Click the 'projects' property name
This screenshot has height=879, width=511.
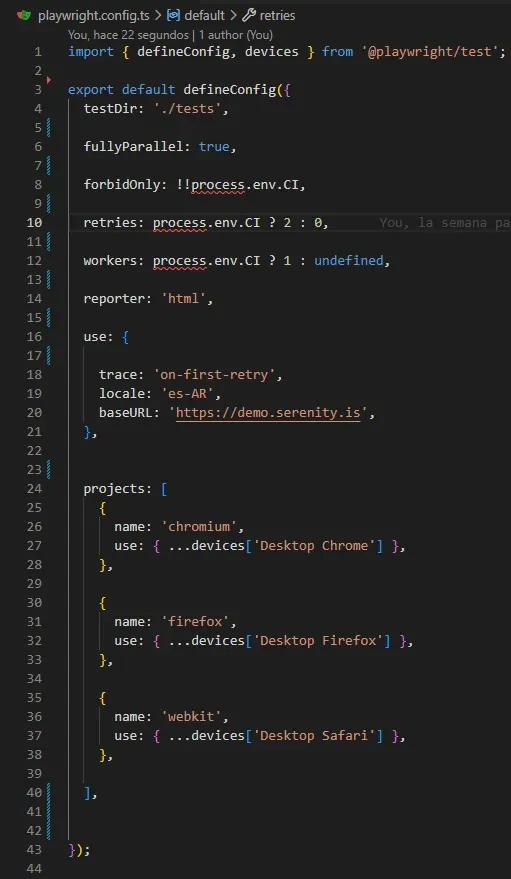(x=114, y=489)
